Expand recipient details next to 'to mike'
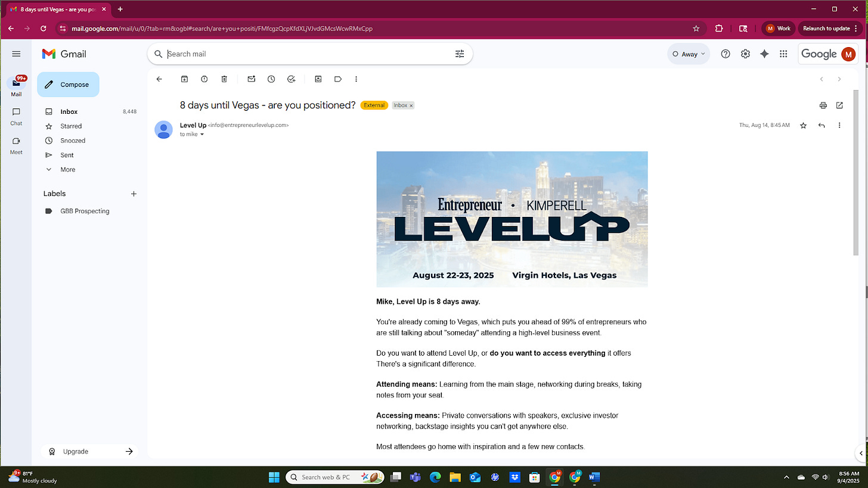Image resolution: width=868 pixels, height=488 pixels. click(202, 135)
